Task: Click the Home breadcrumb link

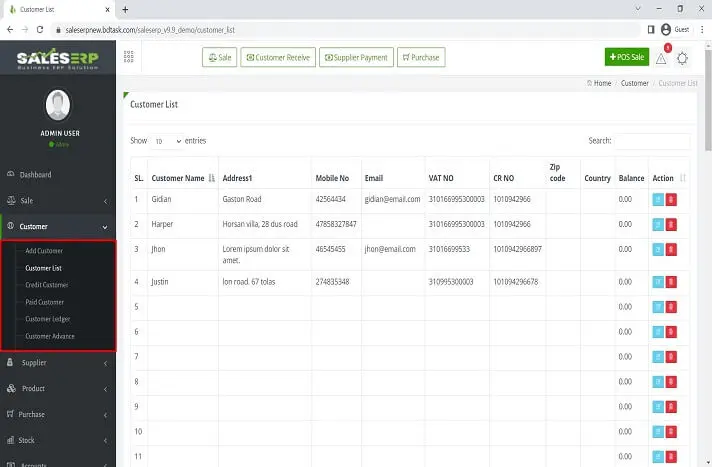Action: (600, 83)
